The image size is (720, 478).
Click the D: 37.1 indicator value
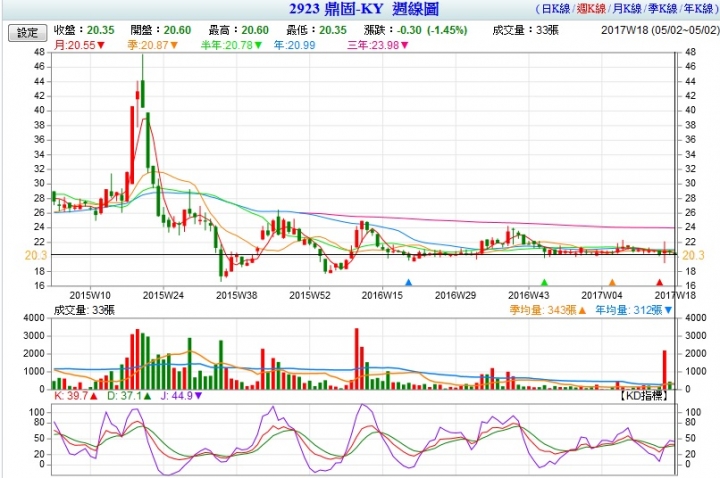coord(129,395)
